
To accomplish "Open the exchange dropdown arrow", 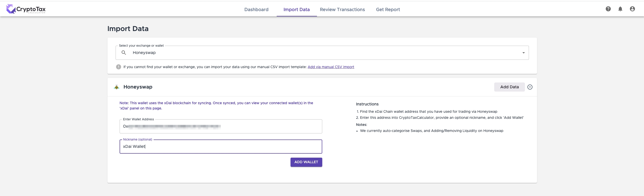I will (x=523, y=53).
